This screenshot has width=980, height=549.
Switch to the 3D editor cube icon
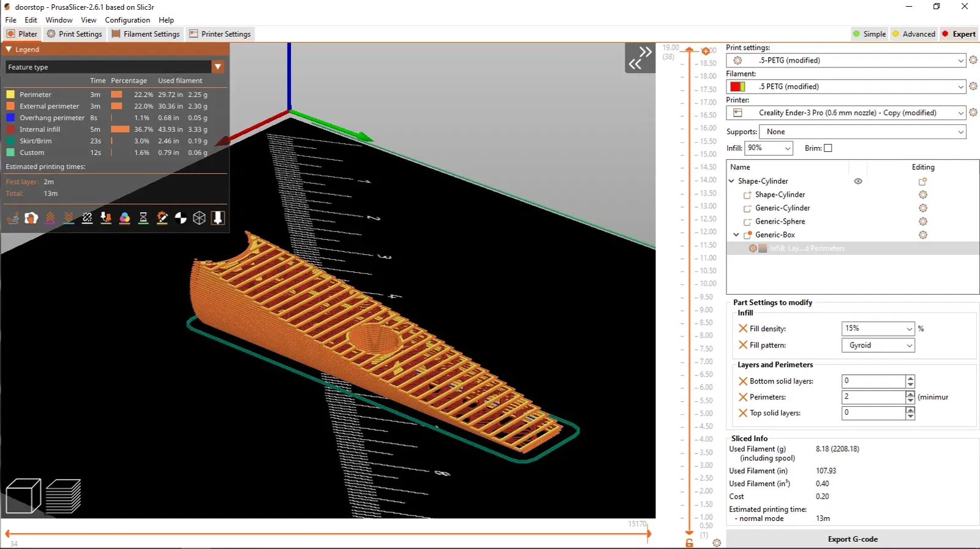(23, 496)
